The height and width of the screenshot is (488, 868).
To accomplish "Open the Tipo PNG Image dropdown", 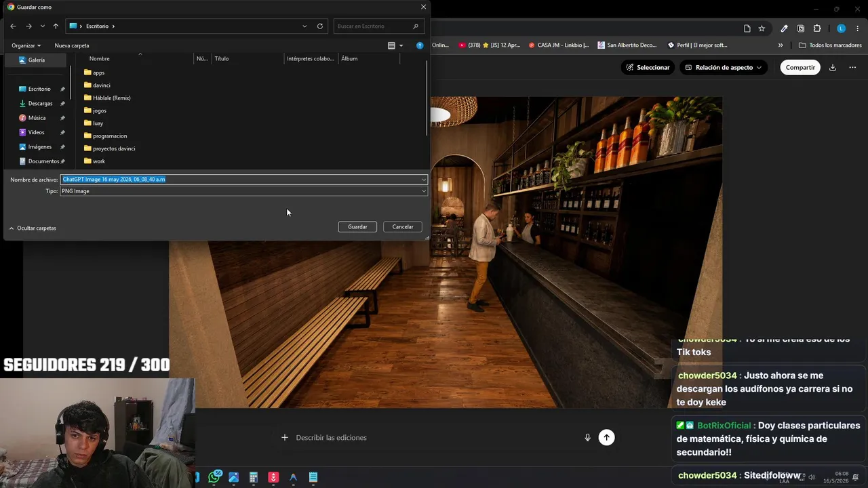I will pyautogui.click(x=244, y=191).
